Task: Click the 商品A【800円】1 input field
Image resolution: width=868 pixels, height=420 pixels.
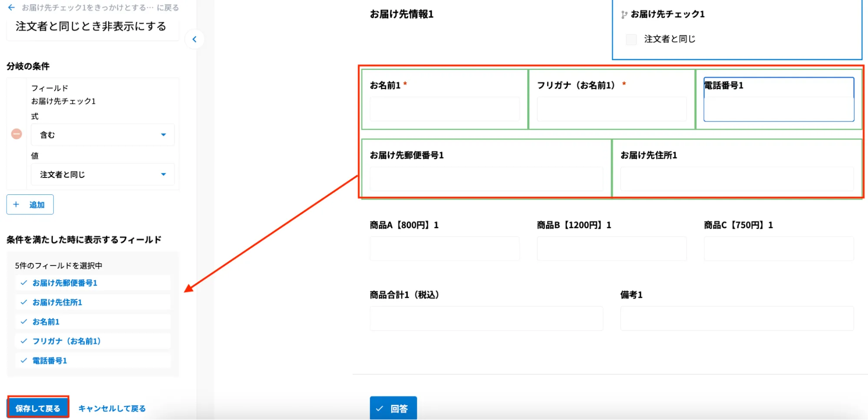Action: point(444,249)
